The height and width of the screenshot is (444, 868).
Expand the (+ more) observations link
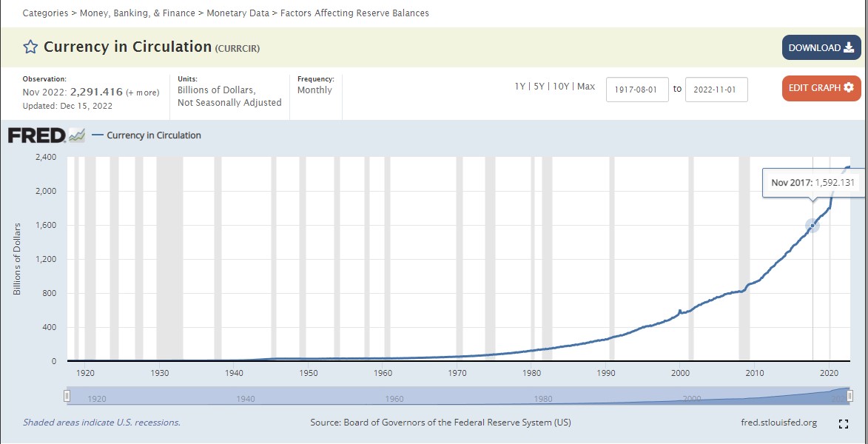click(x=143, y=92)
